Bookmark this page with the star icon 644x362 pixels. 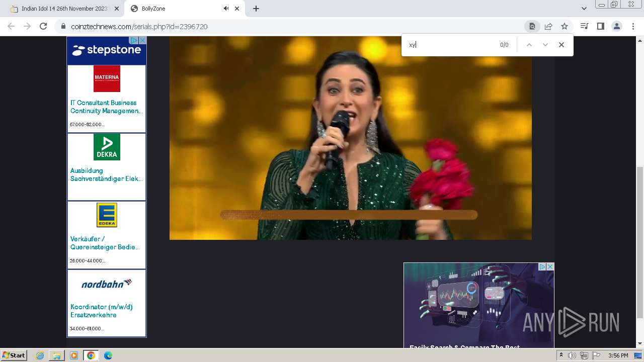[x=565, y=26]
